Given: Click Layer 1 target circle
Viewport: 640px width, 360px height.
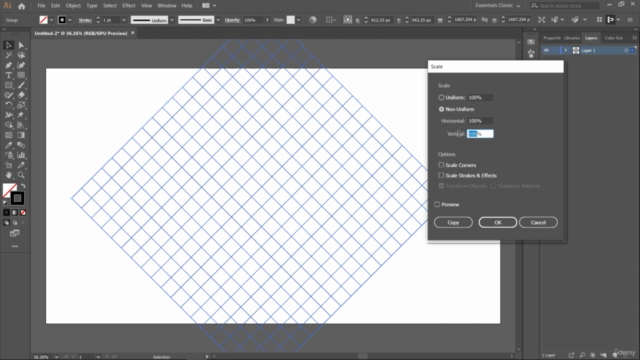Looking at the screenshot, I should tap(626, 50).
